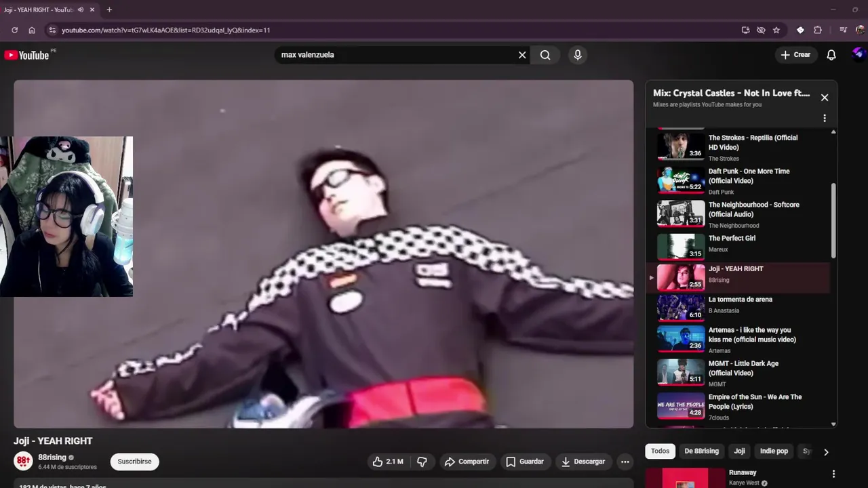Play MGMT - Little Dark Age
The width and height of the screenshot is (868, 488).
(x=739, y=373)
